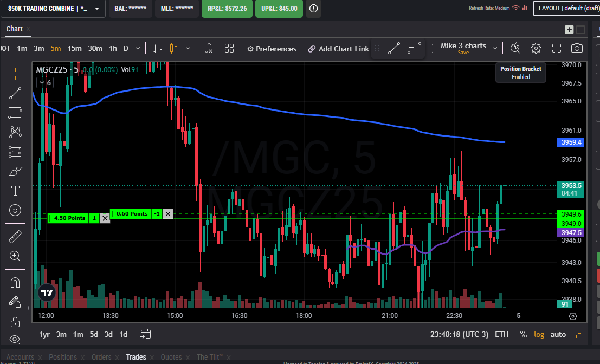This screenshot has height=364, width=600.
Task: Activate the zoom-in tool
Action: pyautogui.click(x=15, y=256)
